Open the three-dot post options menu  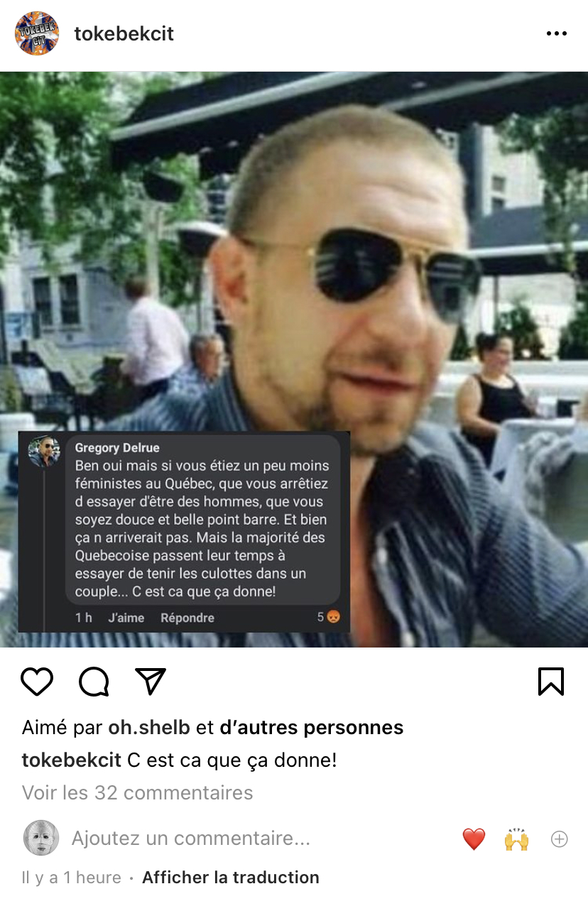pos(557,34)
